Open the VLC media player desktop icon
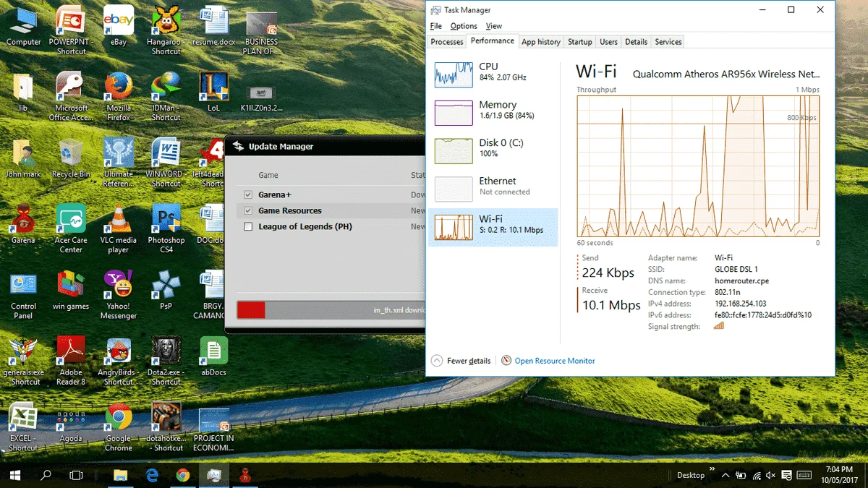The height and width of the screenshot is (488, 868). coord(119,228)
